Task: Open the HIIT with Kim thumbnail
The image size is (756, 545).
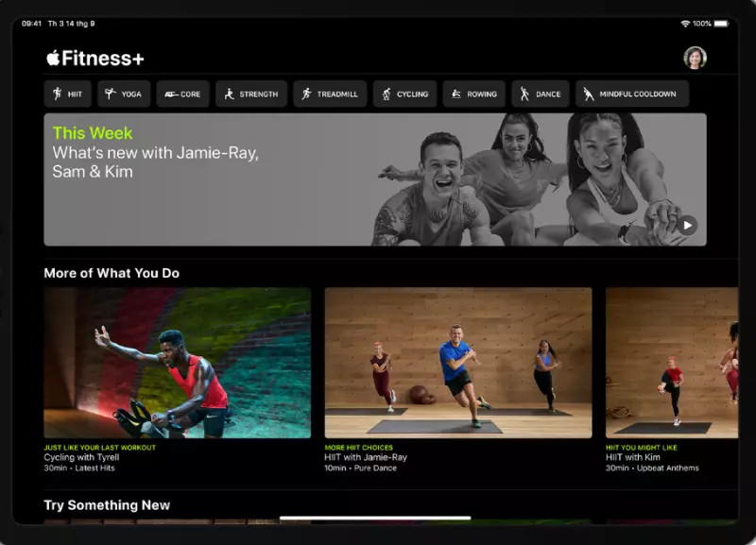Action: (x=672, y=363)
